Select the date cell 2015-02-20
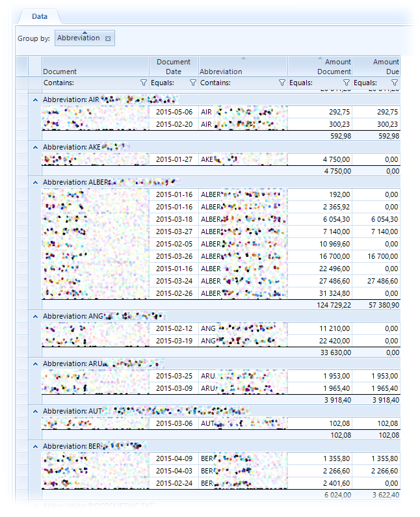The width and height of the screenshot is (420, 517). [x=174, y=124]
